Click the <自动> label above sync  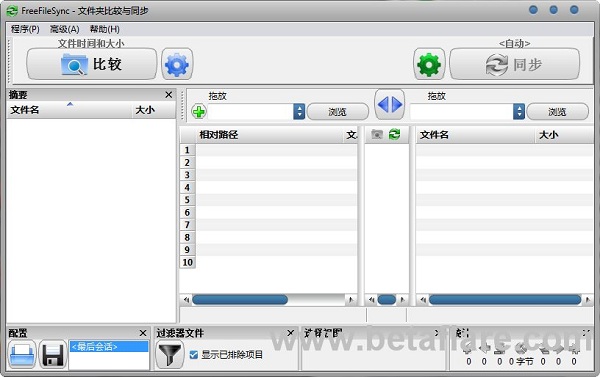click(x=515, y=43)
